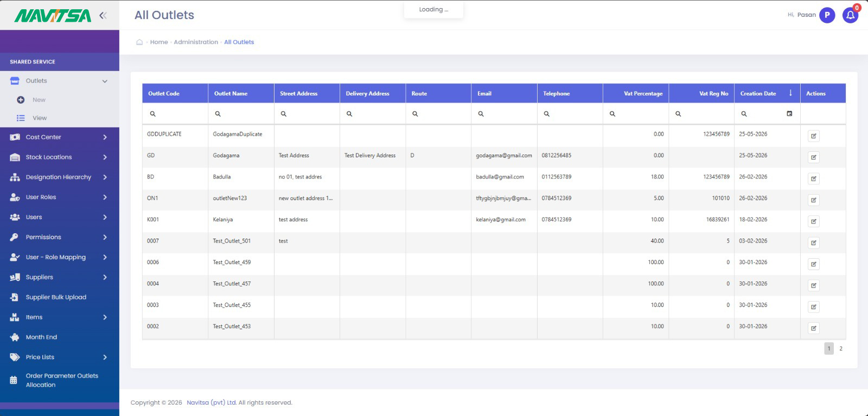Click Navitsa logo
Viewport: 868px width, 416px height.
pos(53,16)
